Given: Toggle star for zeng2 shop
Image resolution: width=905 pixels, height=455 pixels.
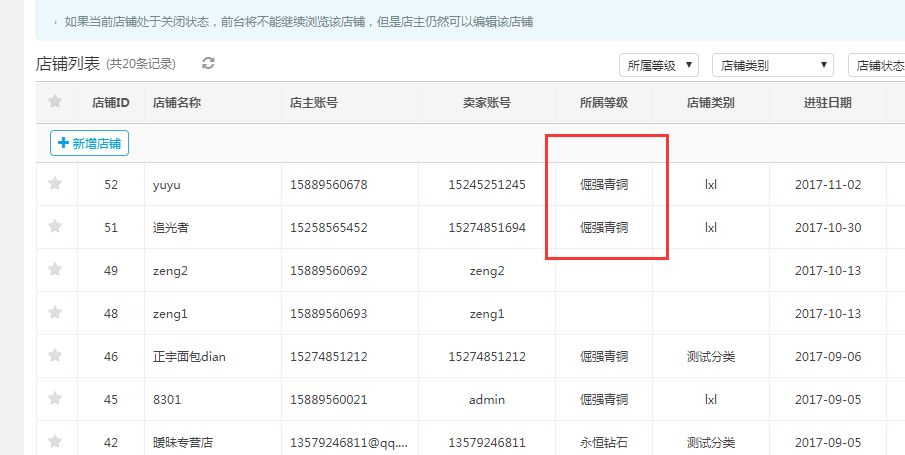Looking at the screenshot, I should [x=55, y=270].
